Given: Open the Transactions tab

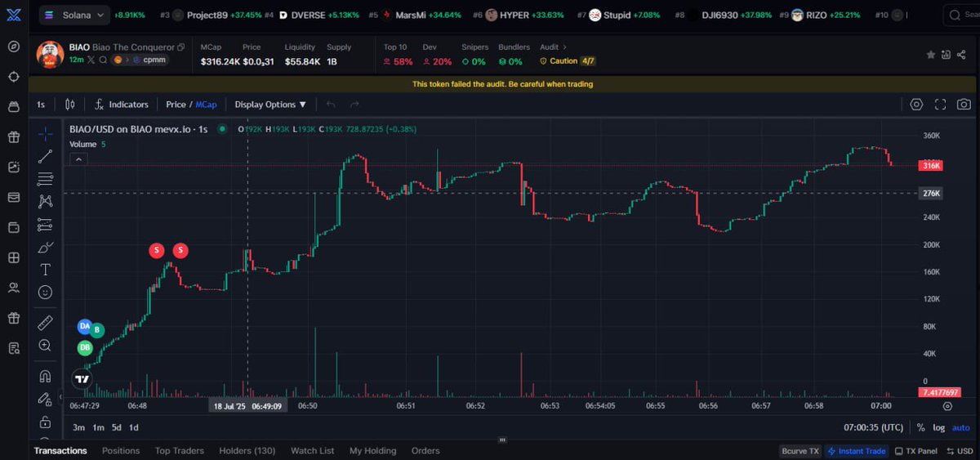Looking at the screenshot, I should 60,450.
